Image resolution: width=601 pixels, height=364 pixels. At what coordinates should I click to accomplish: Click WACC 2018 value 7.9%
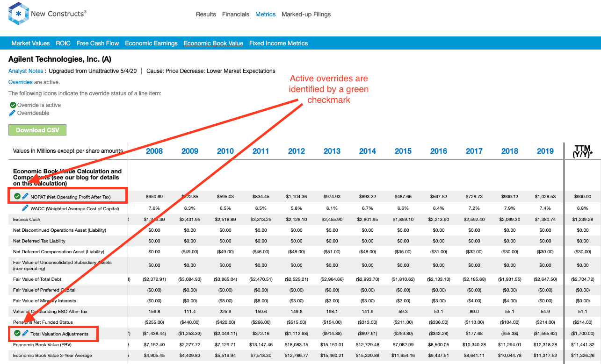tap(510, 208)
